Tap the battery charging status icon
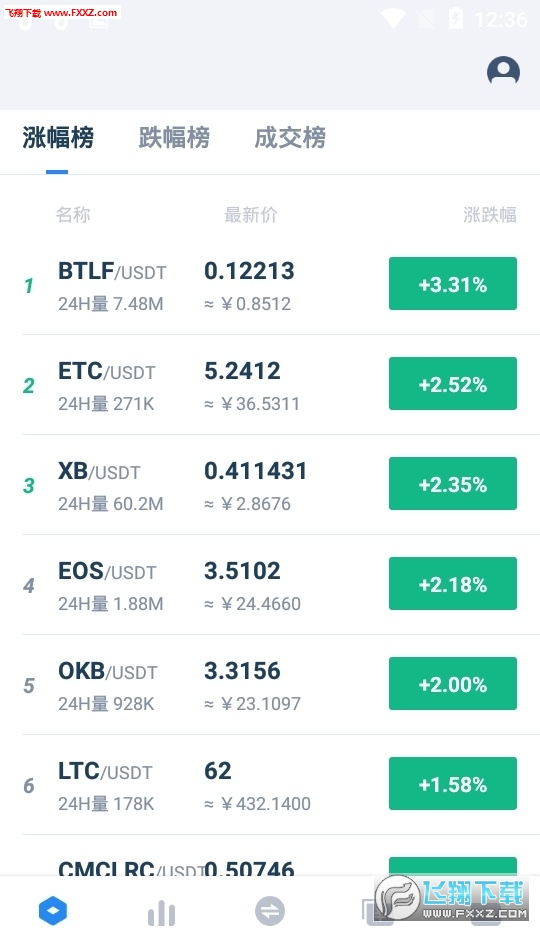The width and height of the screenshot is (540, 933). 456,18
